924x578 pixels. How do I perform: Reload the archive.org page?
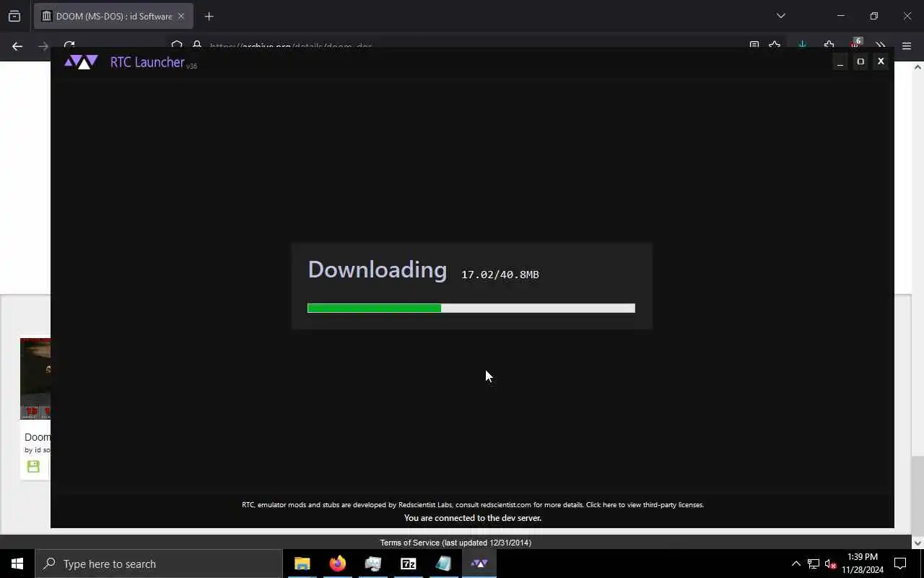(69, 46)
